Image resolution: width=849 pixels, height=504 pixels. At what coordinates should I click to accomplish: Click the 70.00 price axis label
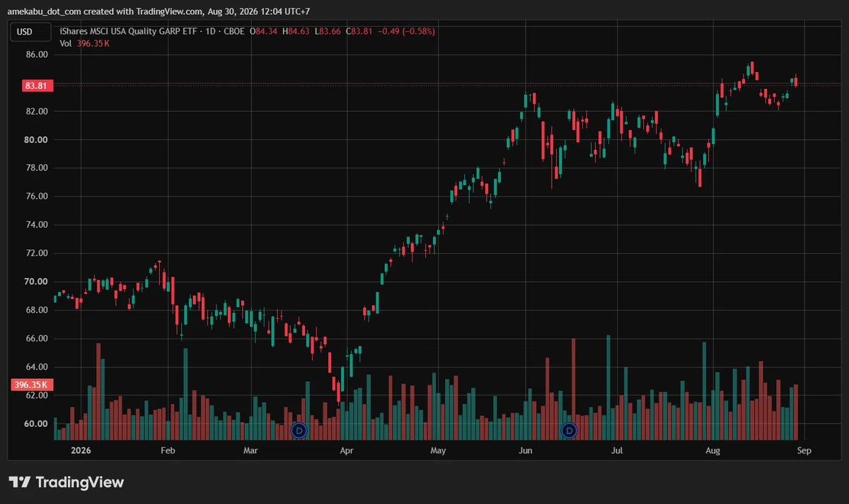click(37, 282)
